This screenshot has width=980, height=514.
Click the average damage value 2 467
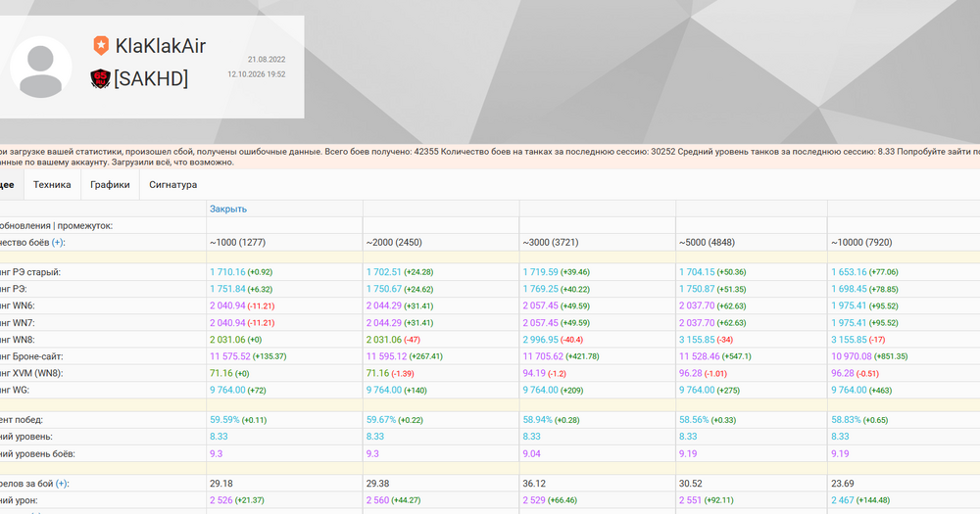[x=843, y=500]
